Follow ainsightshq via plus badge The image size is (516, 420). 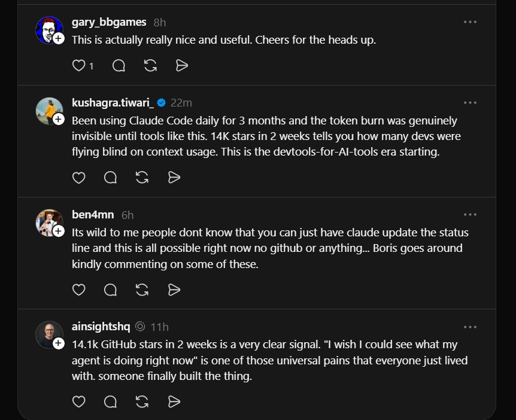point(59,343)
